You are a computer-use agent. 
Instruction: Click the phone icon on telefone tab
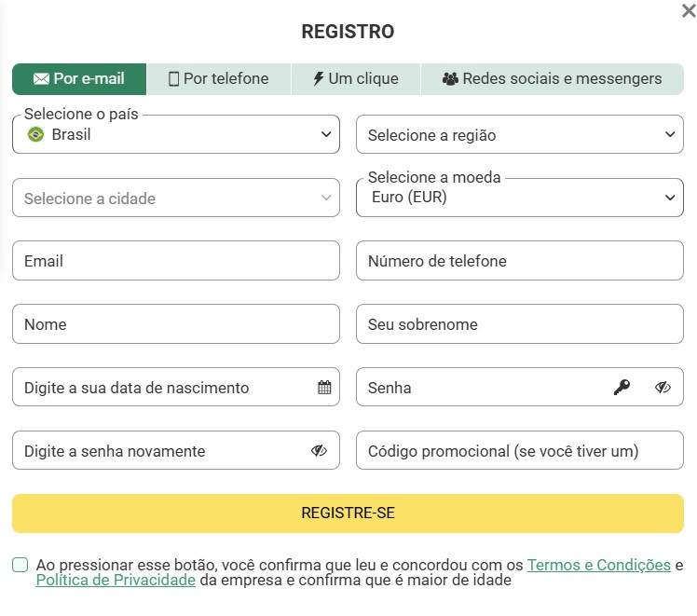tap(173, 79)
